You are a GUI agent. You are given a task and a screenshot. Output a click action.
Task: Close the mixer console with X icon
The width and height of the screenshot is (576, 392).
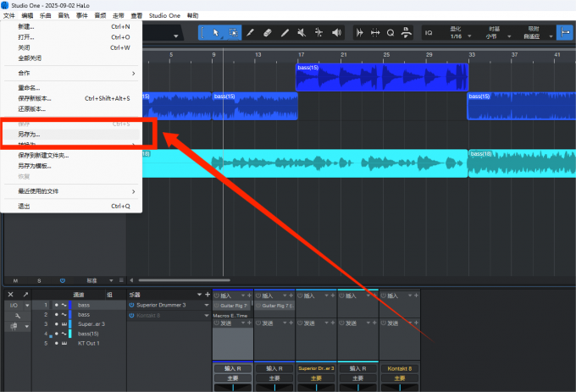click(10, 294)
